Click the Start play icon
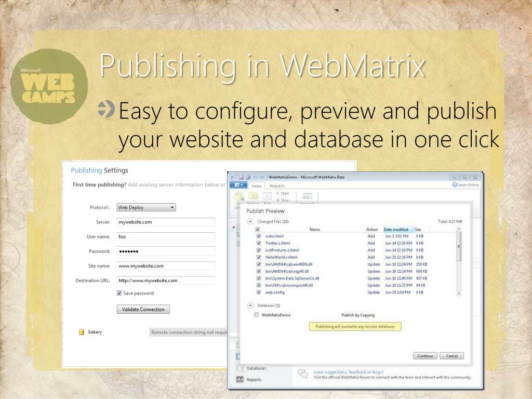532x399 pixels. click(x=278, y=193)
